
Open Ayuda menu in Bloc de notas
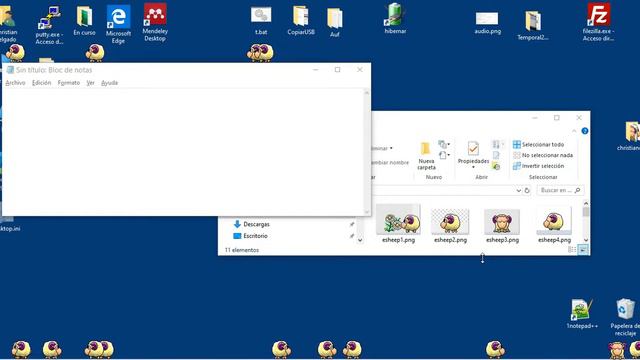point(109,83)
